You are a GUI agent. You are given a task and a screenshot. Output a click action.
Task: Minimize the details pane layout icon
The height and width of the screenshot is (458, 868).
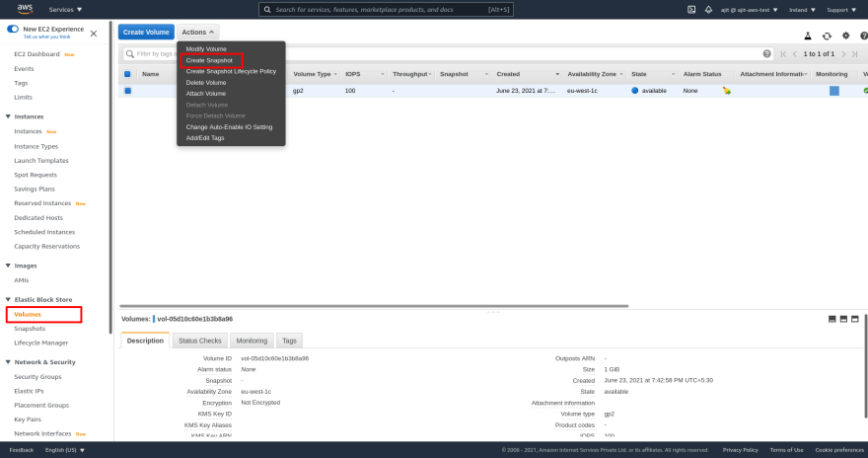(832, 319)
